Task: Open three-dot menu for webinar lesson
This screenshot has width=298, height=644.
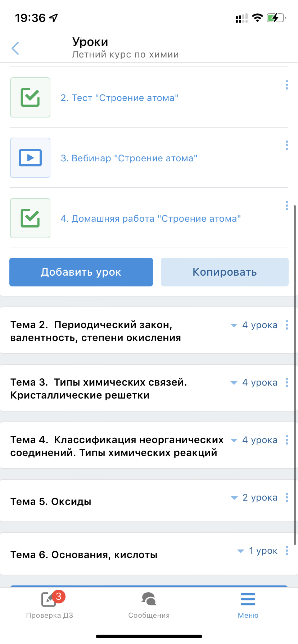Action: click(x=286, y=145)
